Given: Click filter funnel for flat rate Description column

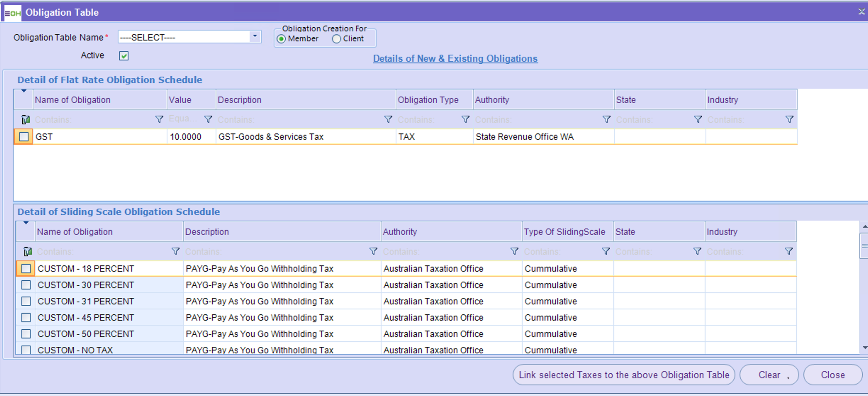Looking at the screenshot, I should [x=388, y=119].
